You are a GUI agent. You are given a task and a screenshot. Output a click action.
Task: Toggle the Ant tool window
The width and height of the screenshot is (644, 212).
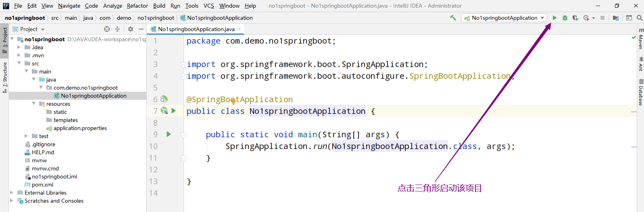640,64
